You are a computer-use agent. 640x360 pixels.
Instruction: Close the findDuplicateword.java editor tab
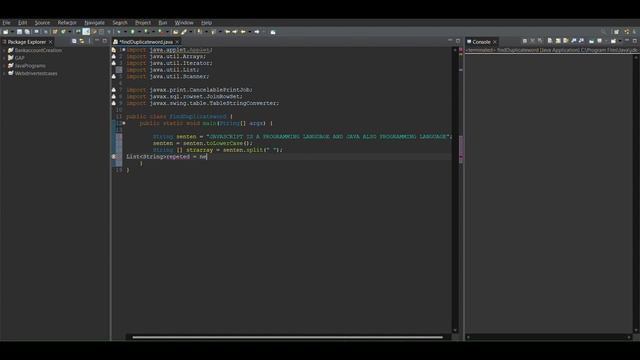click(x=177, y=42)
